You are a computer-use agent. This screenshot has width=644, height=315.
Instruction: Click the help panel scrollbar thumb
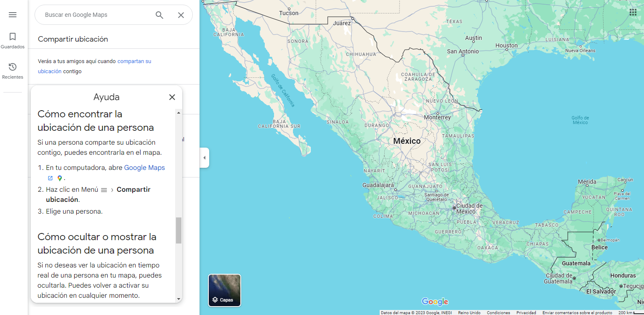178,230
